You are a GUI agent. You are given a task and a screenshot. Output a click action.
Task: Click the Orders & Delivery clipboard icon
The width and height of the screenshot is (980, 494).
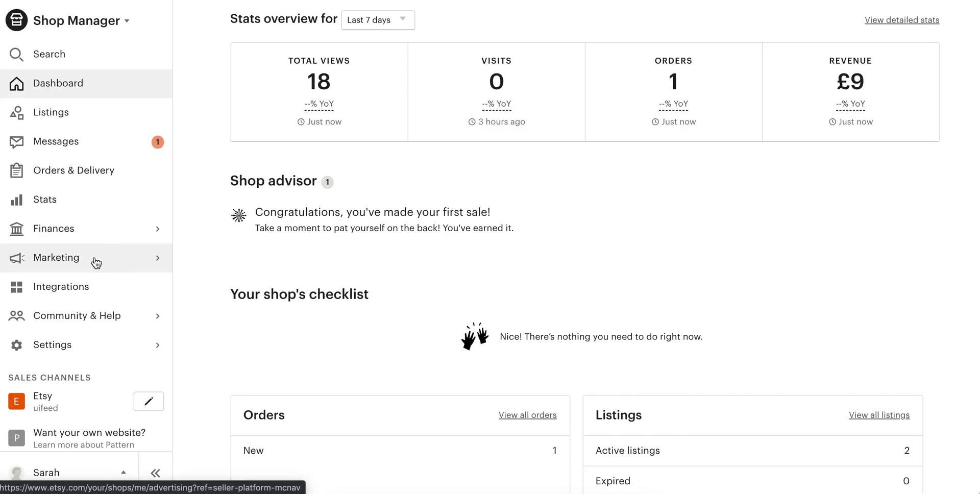[x=16, y=170]
